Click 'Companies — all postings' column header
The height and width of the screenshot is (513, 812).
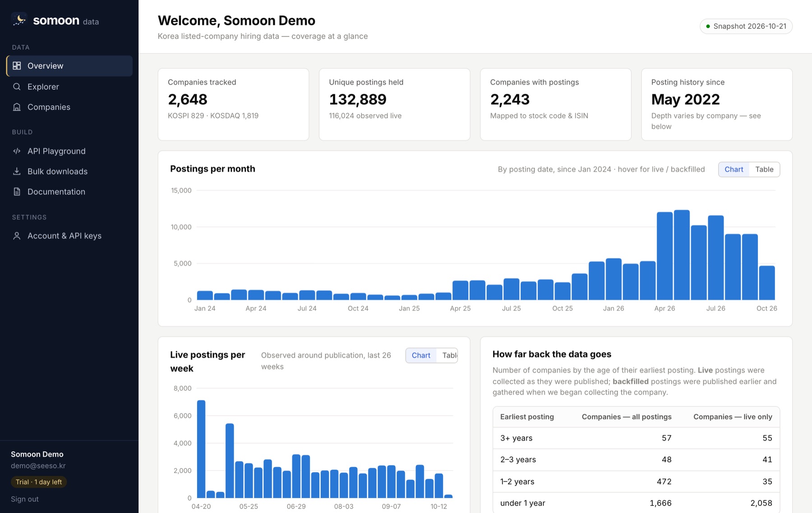pyautogui.click(x=627, y=417)
